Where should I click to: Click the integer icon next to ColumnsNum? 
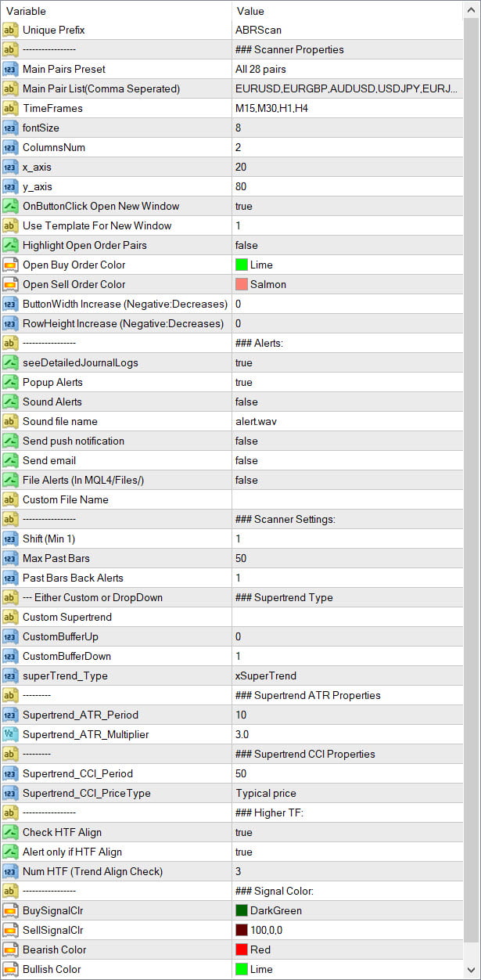coord(10,147)
